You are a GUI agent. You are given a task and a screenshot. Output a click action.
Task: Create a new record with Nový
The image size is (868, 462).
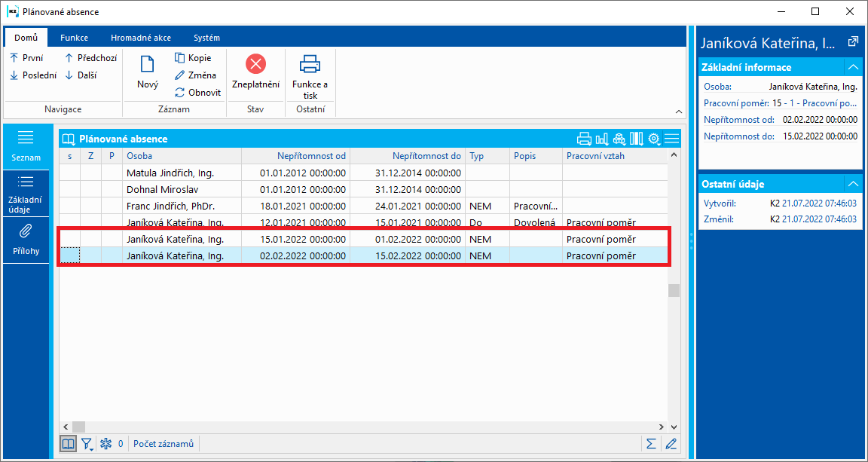[x=148, y=72]
